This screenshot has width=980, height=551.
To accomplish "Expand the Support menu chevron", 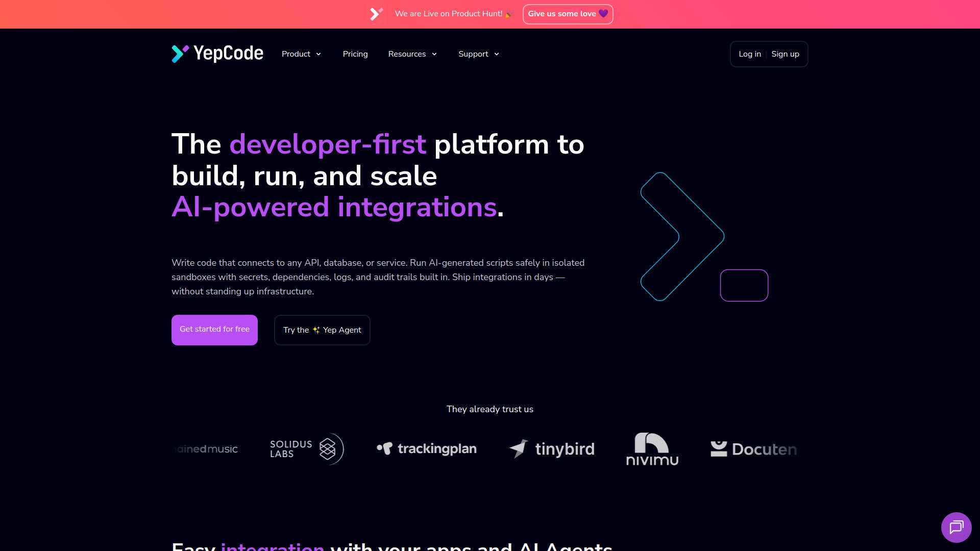I will click(x=496, y=54).
